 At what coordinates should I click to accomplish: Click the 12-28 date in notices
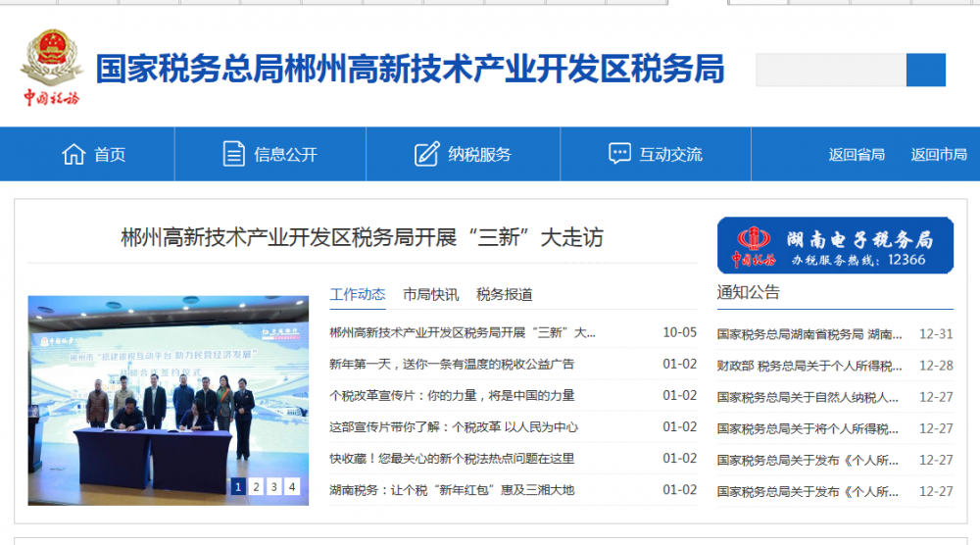click(936, 366)
